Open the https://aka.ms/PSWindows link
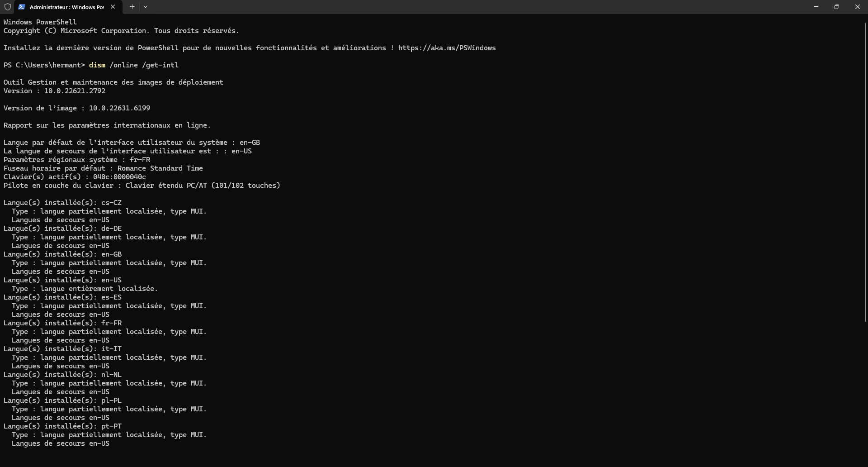 click(447, 48)
